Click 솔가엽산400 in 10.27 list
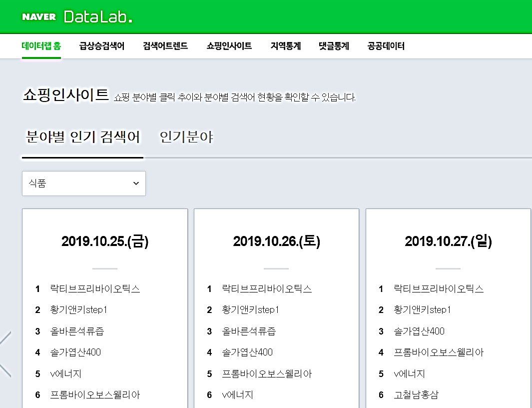532x408 pixels. tap(419, 331)
